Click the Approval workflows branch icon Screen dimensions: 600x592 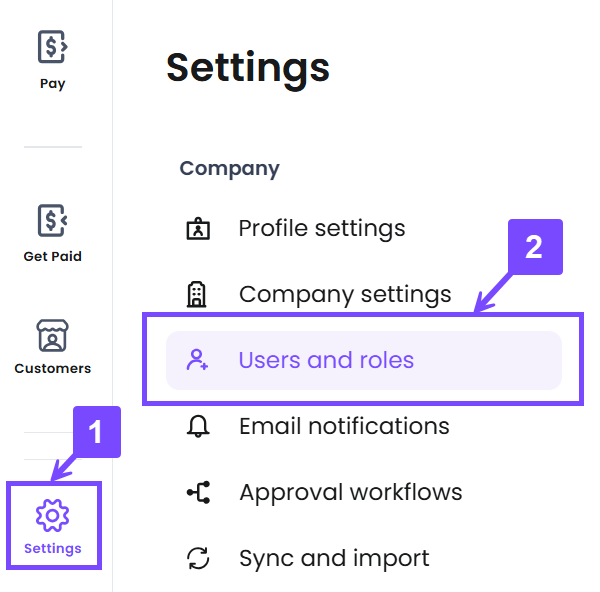198,492
